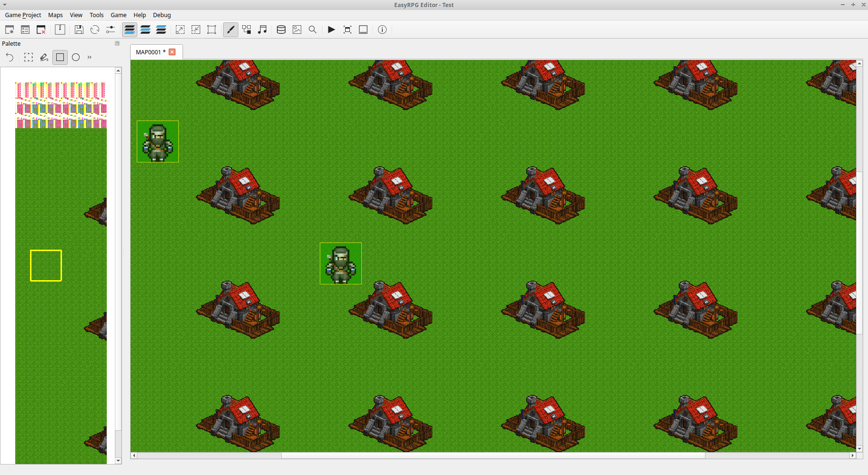This screenshot has width=868, height=475.
Task: Click the yellow-outlined selected tile in palette
Action: click(46, 265)
